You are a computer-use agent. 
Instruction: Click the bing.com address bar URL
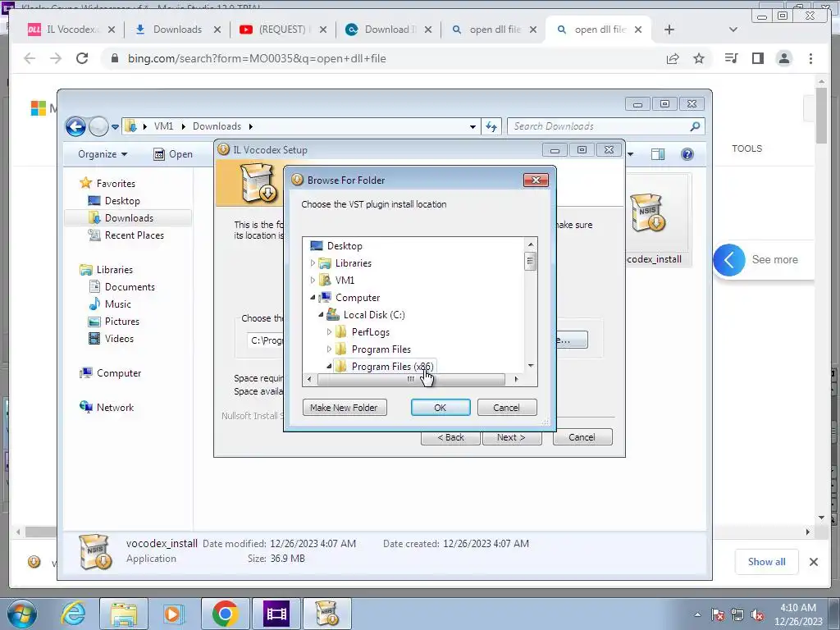tap(257, 58)
